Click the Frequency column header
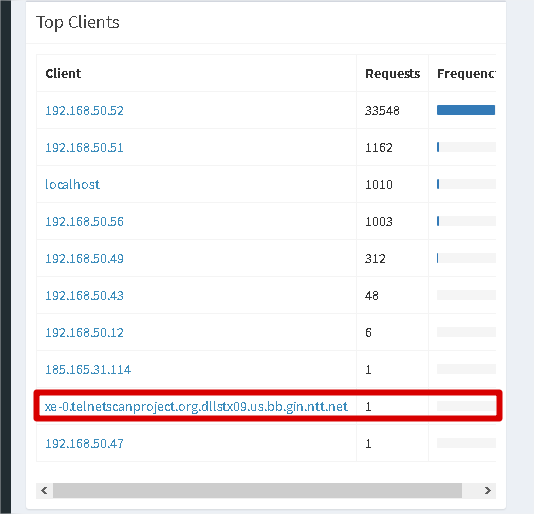The width and height of the screenshot is (534, 514). (x=466, y=74)
